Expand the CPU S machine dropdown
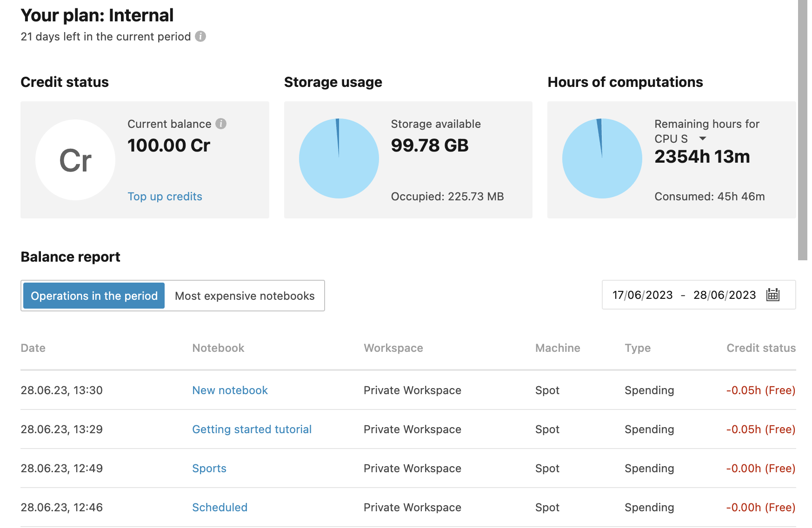The width and height of the screenshot is (812, 528). (702, 138)
